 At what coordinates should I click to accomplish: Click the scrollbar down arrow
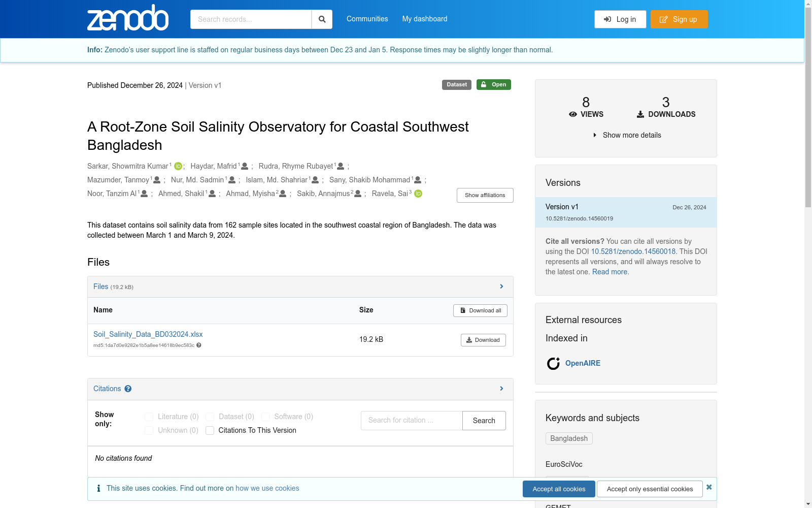pyautogui.click(x=808, y=504)
